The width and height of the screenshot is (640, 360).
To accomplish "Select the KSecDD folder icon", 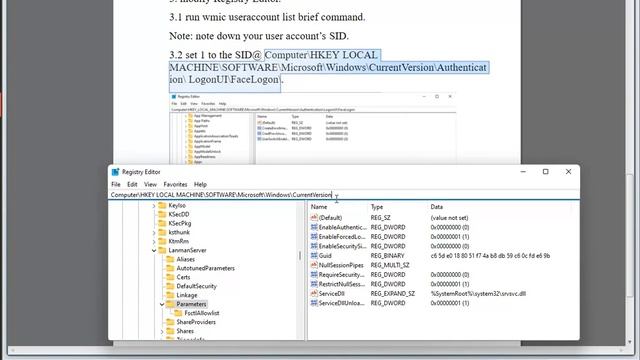I will coord(162,214).
